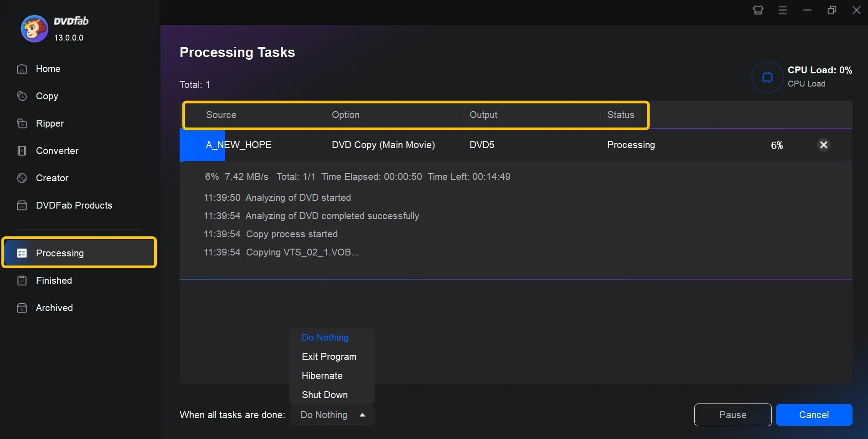Viewport: 868px width, 439px height.
Task: Select the Ripper module
Action: click(x=50, y=123)
